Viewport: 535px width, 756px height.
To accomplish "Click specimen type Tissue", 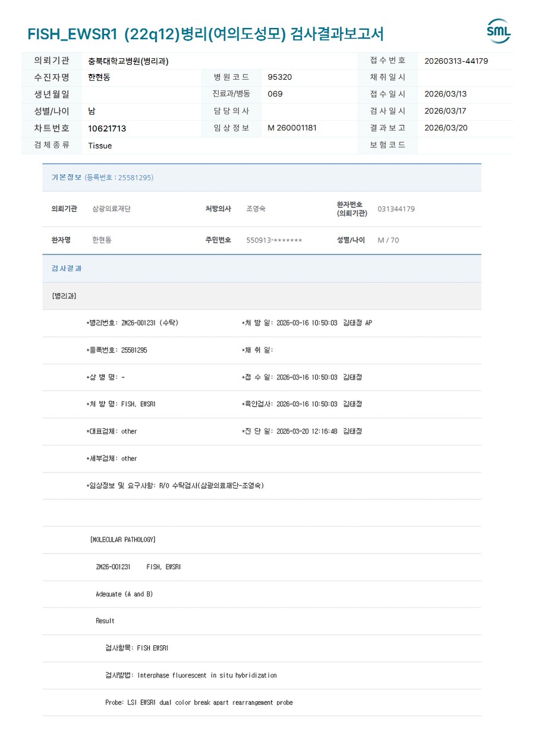I will point(100,146).
